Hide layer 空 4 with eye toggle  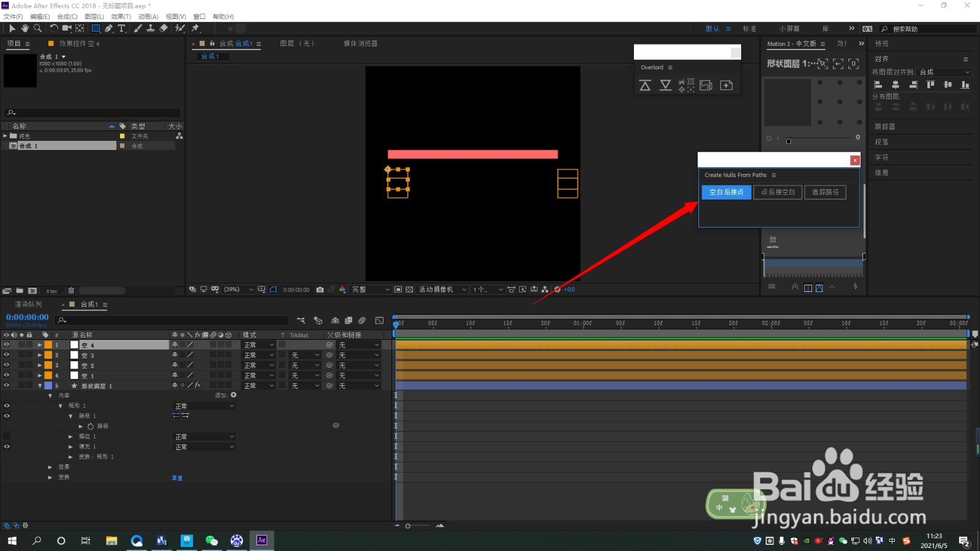[x=7, y=345]
